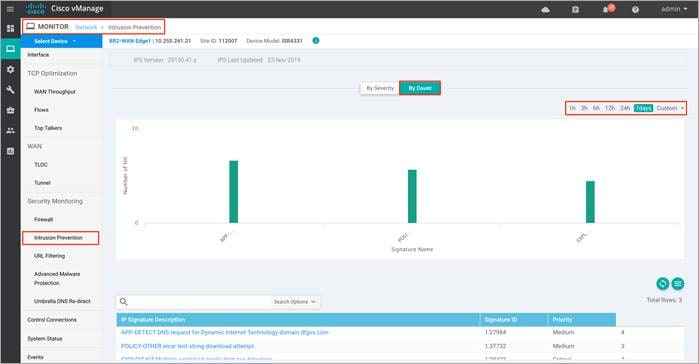Viewport: 699px width, 364px height.
Task: Switch chart to By Severity
Action: (x=380, y=88)
